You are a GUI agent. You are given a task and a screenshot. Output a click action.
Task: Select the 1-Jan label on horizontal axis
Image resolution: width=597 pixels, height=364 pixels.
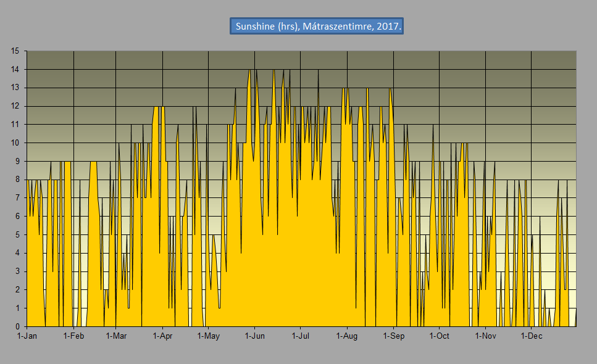[x=27, y=336]
